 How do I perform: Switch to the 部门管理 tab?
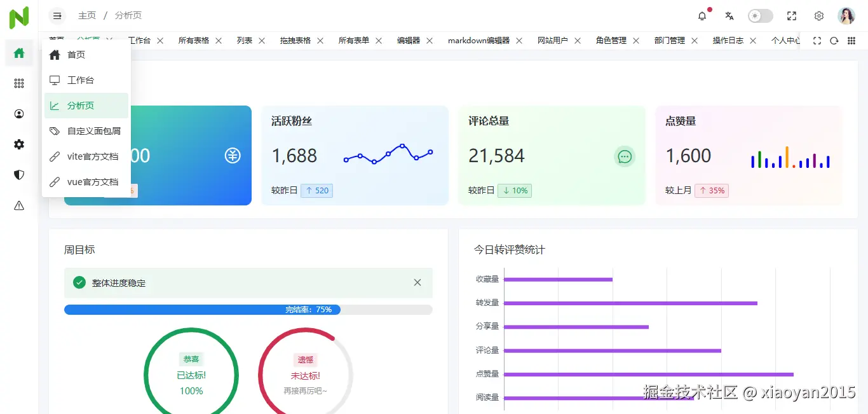pos(670,41)
